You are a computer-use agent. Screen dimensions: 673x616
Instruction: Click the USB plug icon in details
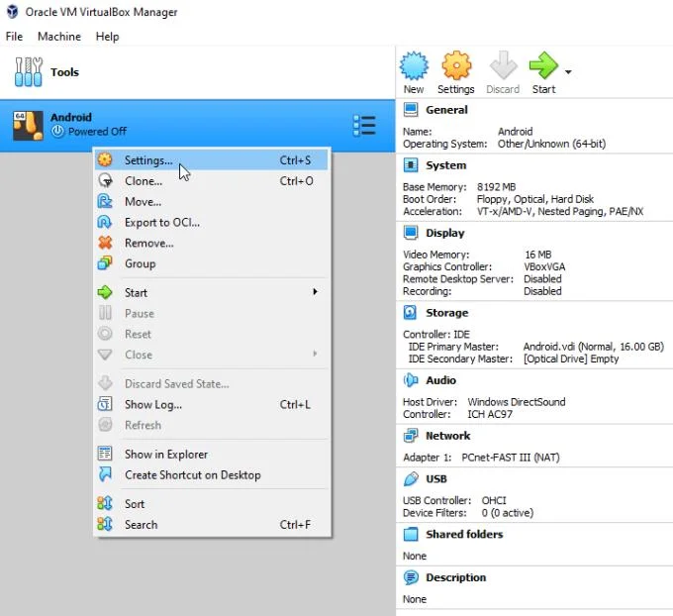point(411,478)
